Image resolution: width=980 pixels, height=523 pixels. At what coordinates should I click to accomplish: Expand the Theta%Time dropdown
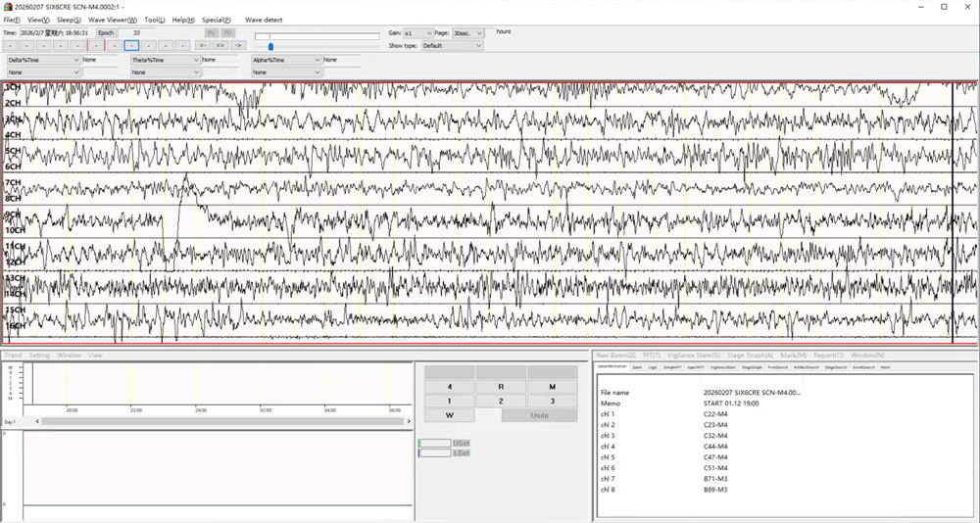coord(165,60)
